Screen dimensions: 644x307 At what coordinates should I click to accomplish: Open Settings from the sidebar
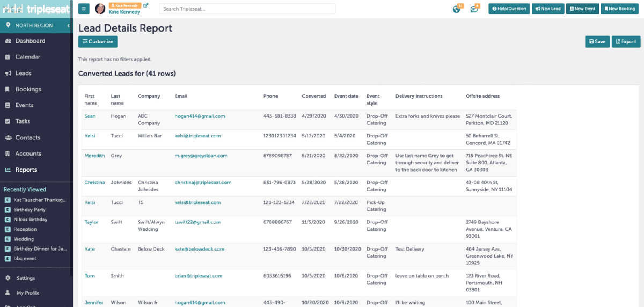click(26, 278)
